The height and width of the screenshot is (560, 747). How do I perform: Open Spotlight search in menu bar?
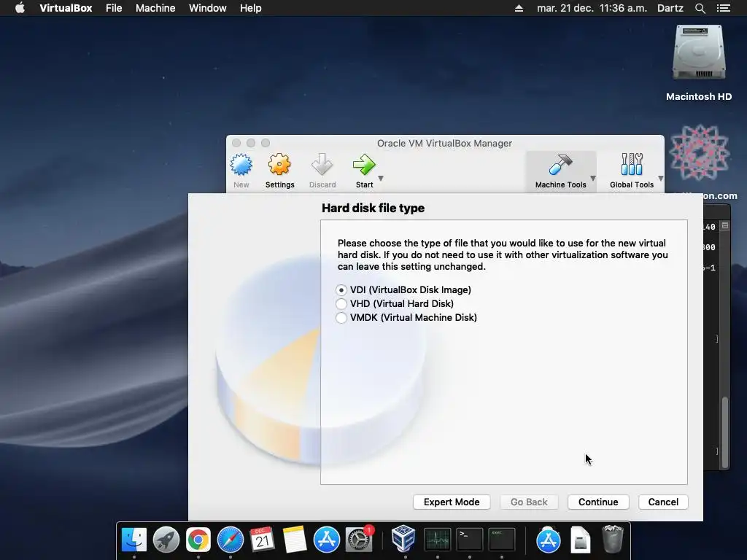point(700,8)
